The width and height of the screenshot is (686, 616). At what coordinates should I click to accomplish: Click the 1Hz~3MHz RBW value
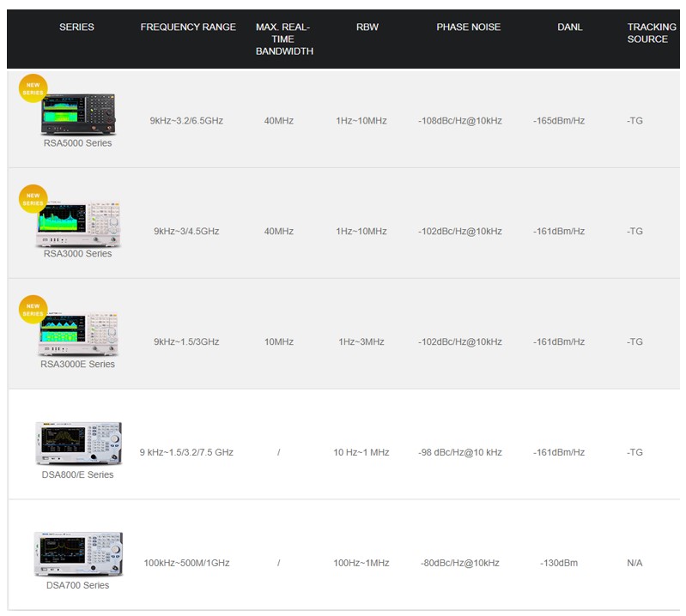coord(361,341)
